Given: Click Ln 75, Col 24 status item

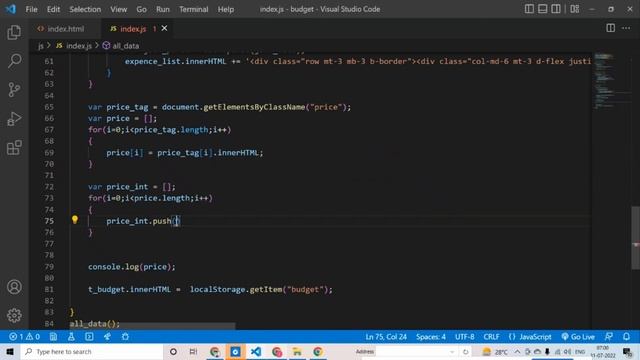Looking at the screenshot, I should [386, 337].
